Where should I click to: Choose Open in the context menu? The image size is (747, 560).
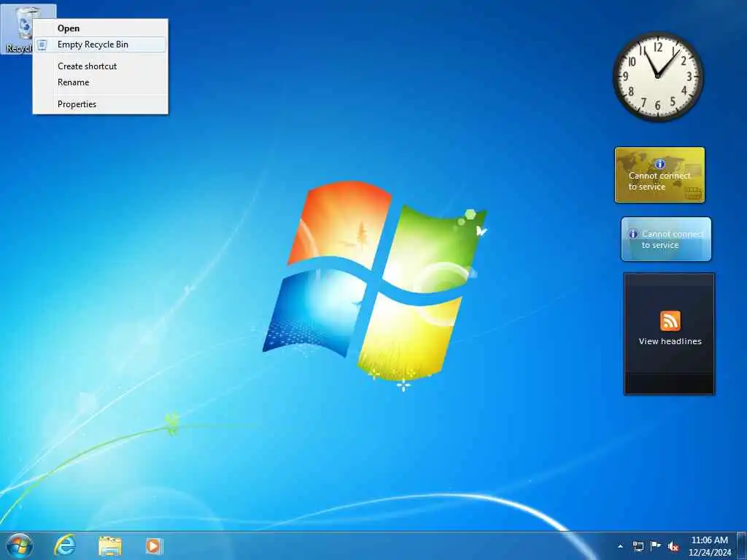69,28
